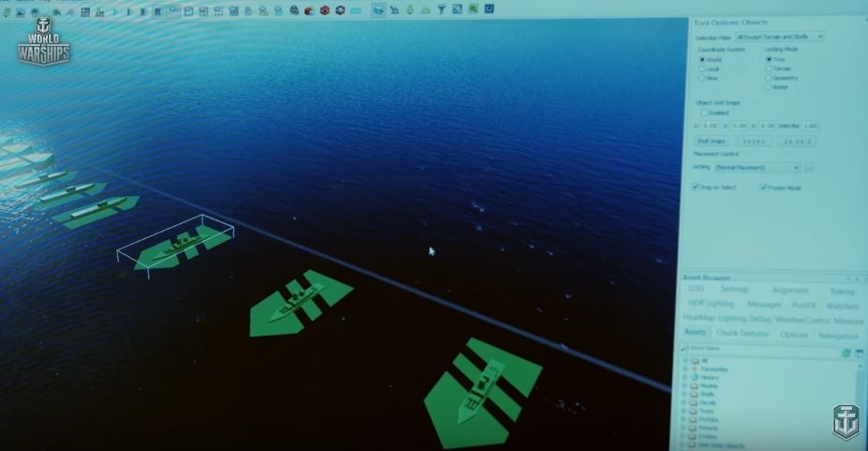Click the blue window icon in Asset Browser
Viewport: 868px width, 451px height.
click(x=860, y=353)
